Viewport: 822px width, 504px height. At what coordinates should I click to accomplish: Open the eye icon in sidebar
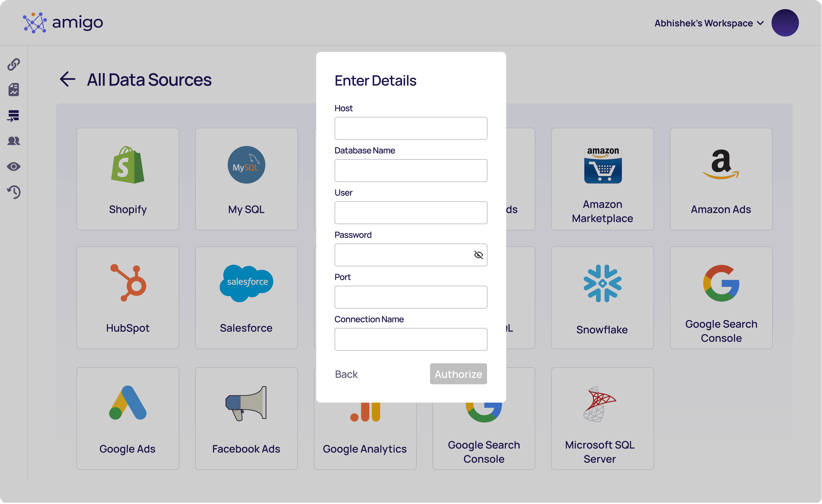[x=14, y=167]
